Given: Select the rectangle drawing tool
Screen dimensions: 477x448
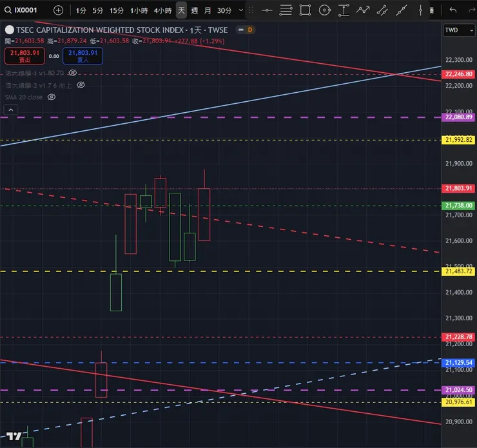Looking at the screenshot, I should tap(305, 10).
